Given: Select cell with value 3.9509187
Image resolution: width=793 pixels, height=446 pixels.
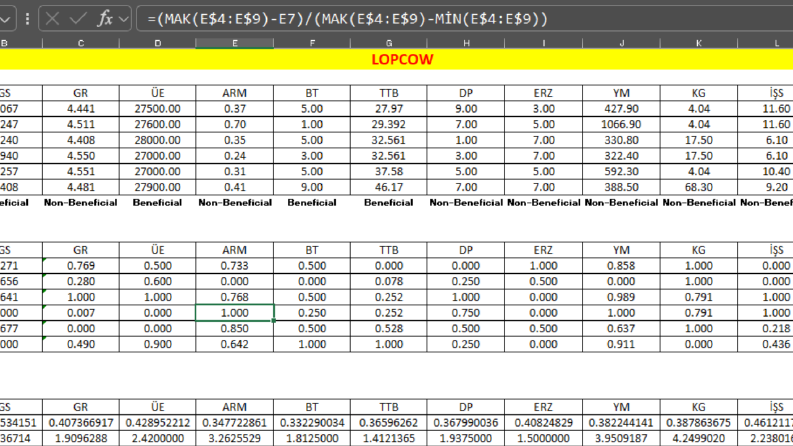Looking at the screenshot, I should pos(622,438).
